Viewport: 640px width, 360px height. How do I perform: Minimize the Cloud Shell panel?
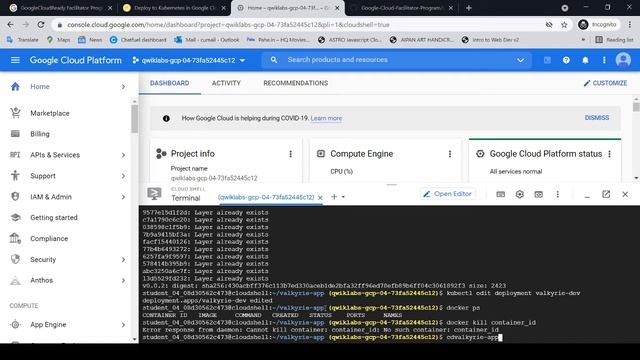pyautogui.click(x=587, y=196)
